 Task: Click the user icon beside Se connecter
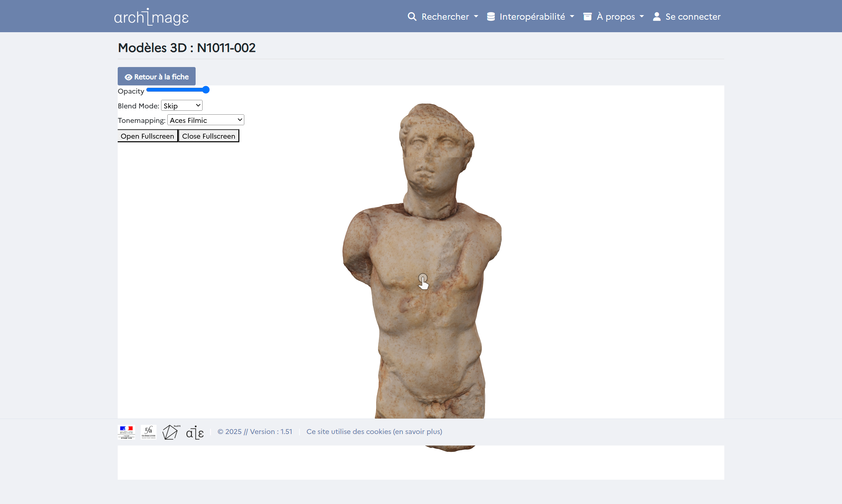point(657,17)
